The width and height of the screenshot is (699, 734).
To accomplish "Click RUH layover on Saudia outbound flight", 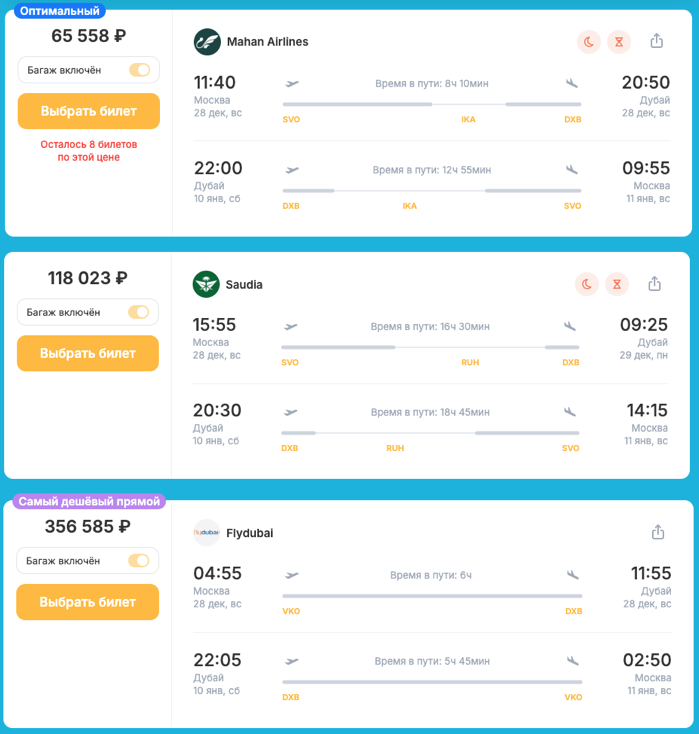I will pyautogui.click(x=470, y=362).
